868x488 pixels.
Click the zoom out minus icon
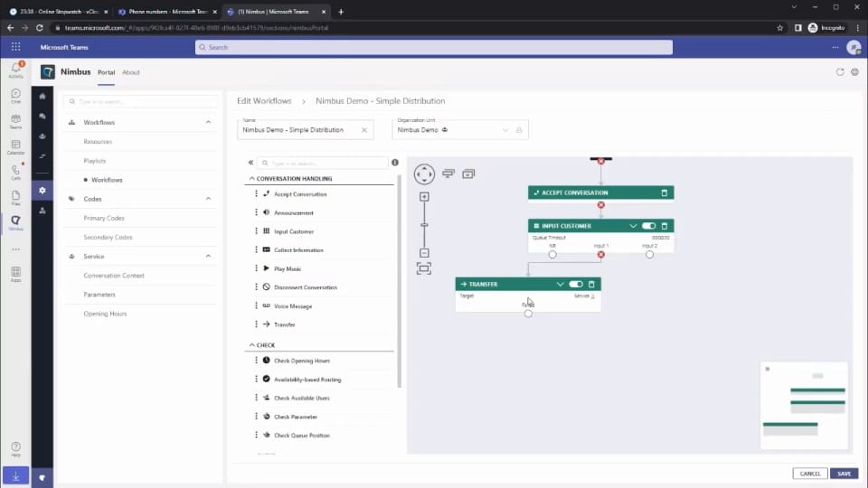[424, 253]
